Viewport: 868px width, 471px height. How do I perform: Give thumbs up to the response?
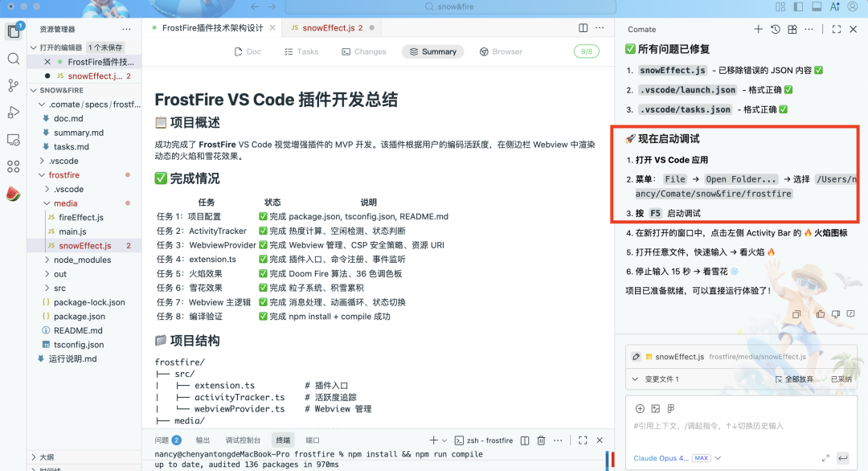pos(821,313)
